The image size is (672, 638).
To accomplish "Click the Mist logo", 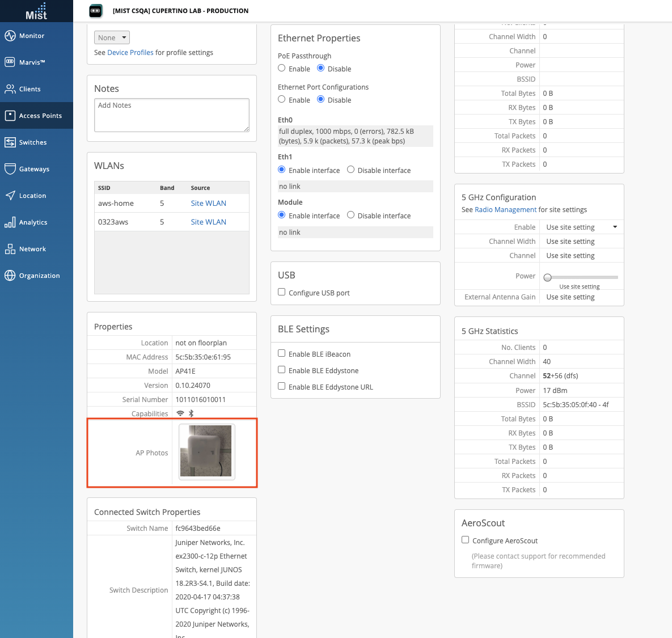I will (x=36, y=11).
